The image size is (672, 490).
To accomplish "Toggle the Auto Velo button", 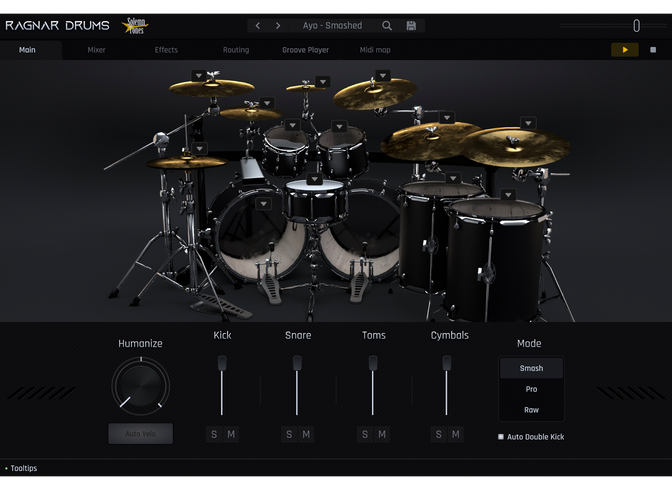I will click(x=141, y=433).
